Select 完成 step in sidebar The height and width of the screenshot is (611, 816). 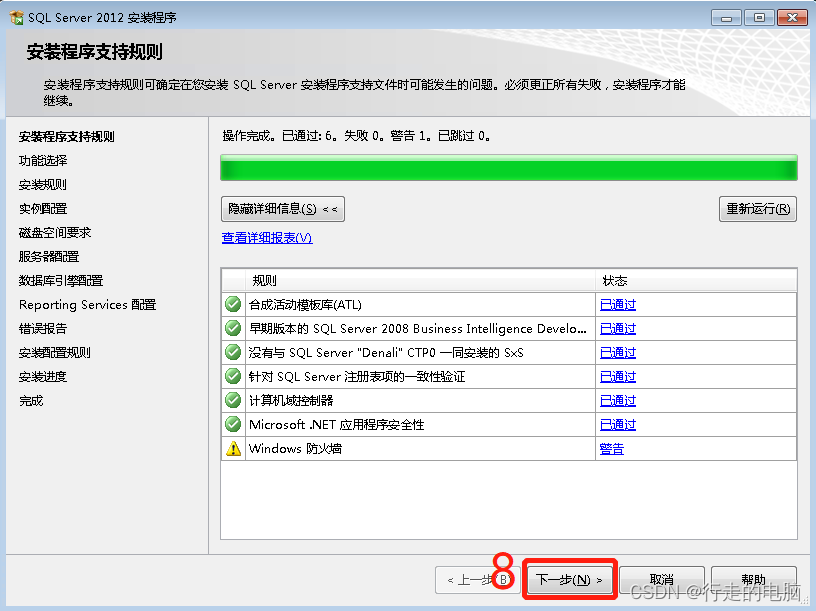click(31, 400)
